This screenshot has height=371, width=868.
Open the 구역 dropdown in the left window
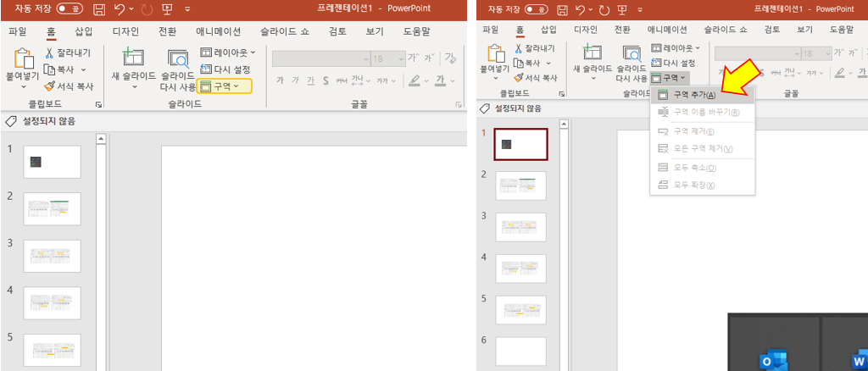point(224,86)
